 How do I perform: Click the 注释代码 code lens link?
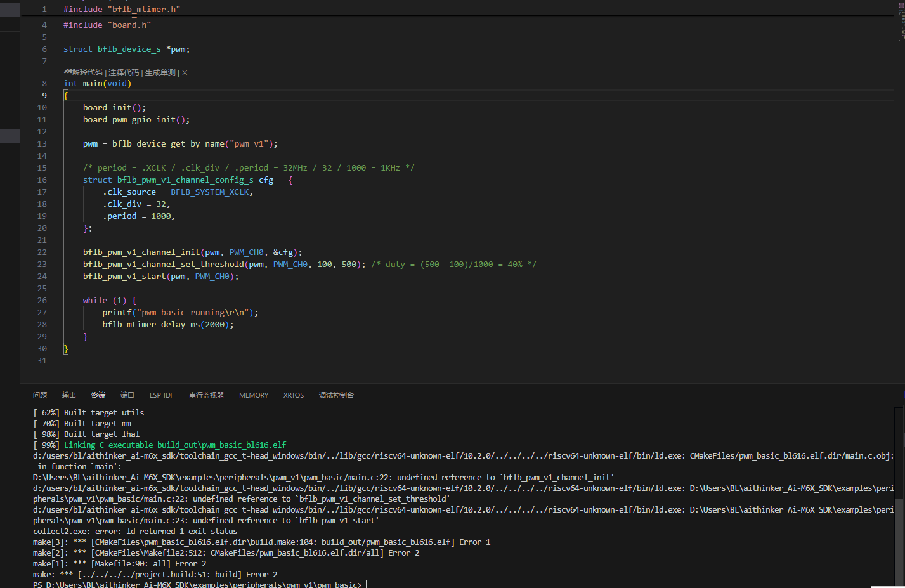124,73
